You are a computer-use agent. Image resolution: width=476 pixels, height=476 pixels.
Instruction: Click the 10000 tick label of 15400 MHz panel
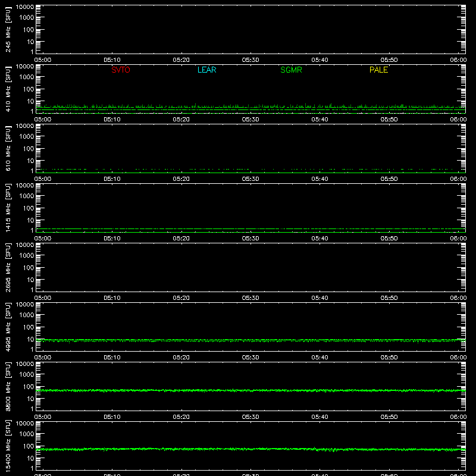[25, 424]
